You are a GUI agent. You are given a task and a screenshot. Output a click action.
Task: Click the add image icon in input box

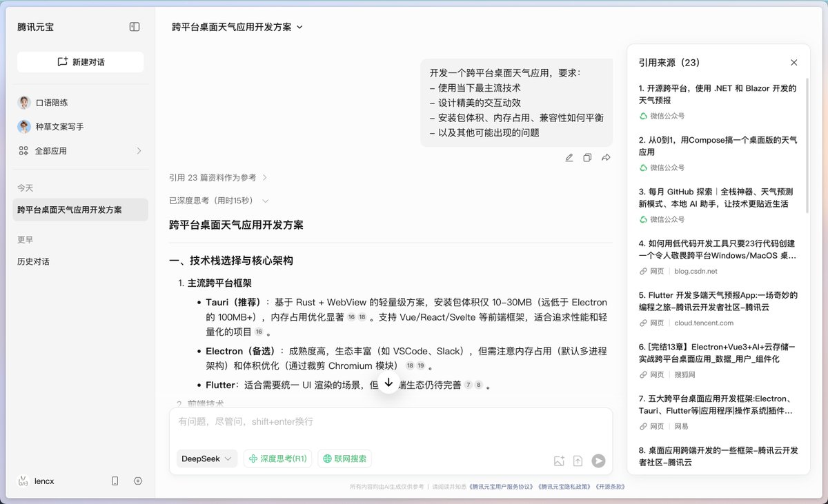coord(559,461)
